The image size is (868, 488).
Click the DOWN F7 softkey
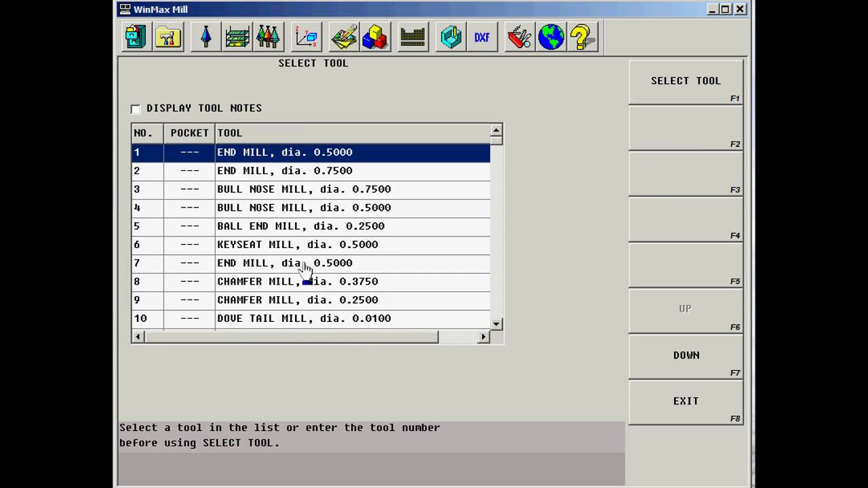pyautogui.click(x=686, y=356)
